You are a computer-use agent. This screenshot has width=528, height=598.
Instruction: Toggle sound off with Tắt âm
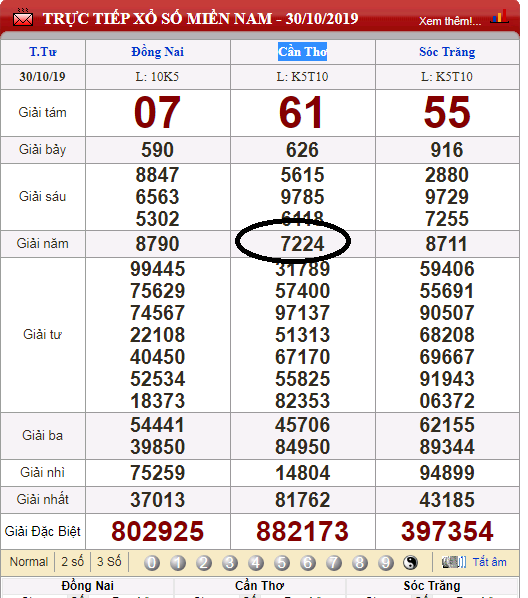tap(489, 562)
